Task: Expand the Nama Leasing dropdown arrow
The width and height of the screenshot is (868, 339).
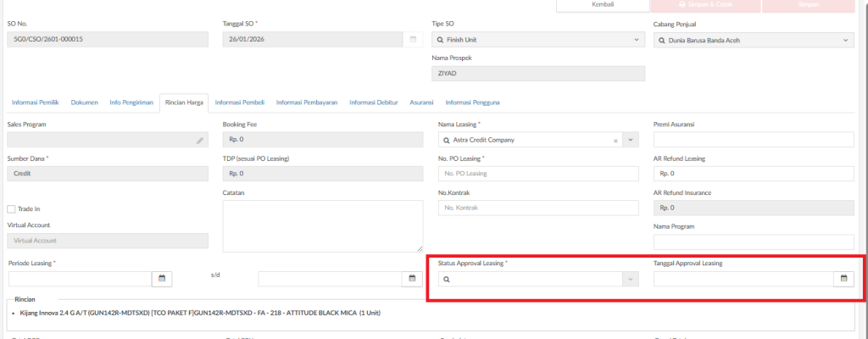Action: 631,140
